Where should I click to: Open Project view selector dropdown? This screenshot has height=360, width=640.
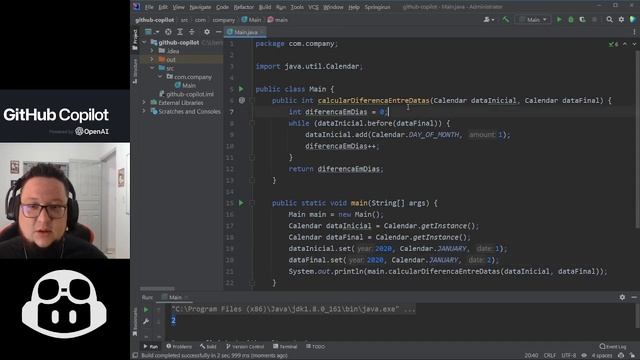tap(151, 31)
